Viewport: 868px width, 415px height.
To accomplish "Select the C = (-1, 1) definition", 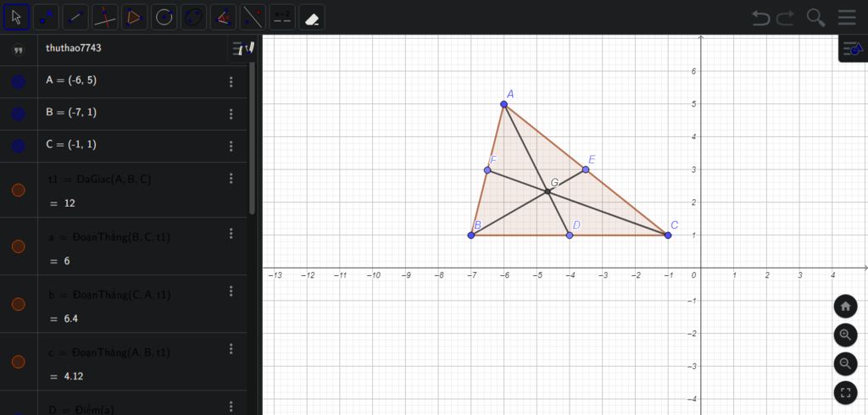I will (71, 145).
